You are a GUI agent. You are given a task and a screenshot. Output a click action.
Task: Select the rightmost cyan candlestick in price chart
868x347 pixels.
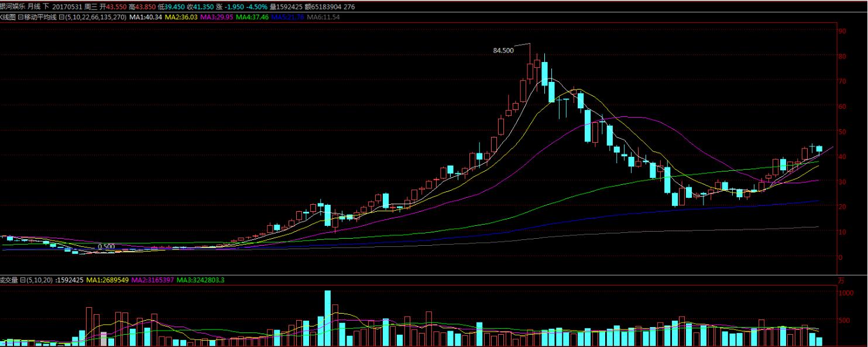point(819,149)
